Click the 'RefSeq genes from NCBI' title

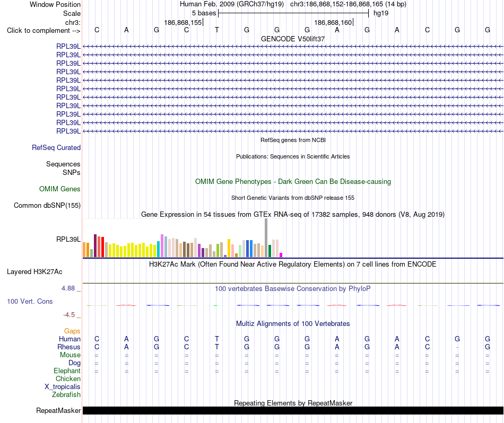point(293,140)
